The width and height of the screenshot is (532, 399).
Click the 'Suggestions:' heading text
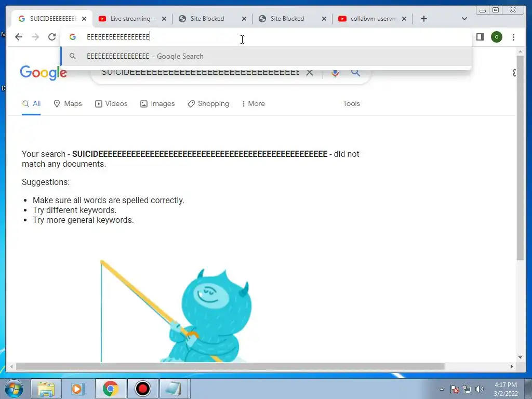(x=46, y=182)
